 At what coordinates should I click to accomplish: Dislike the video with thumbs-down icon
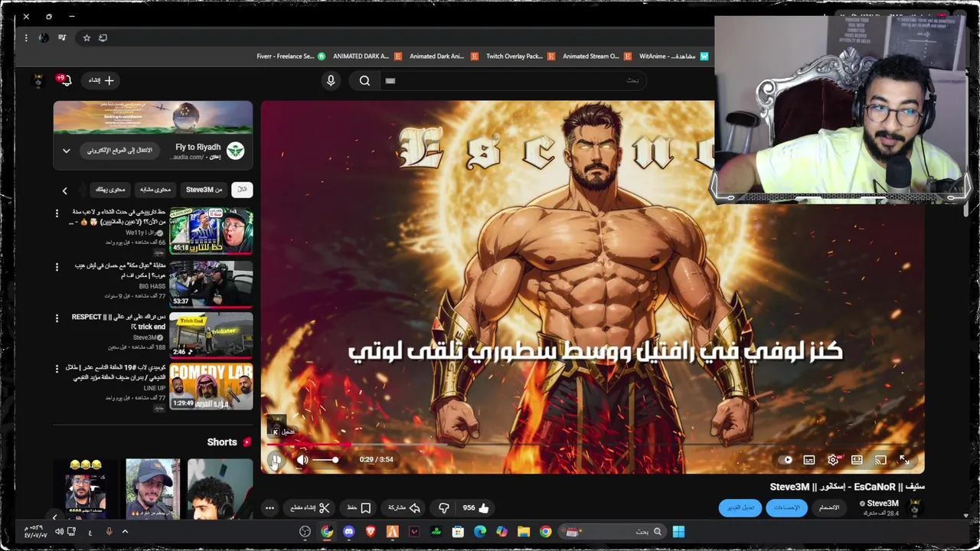coord(443,507)
